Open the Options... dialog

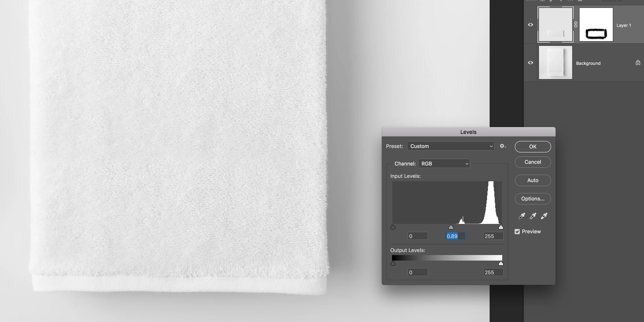click(533, 199)
